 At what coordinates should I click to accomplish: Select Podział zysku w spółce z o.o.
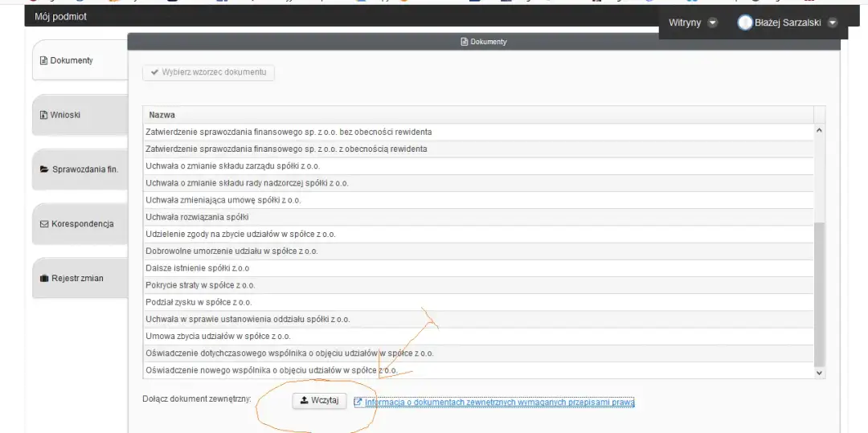click(x=199, y=302)
